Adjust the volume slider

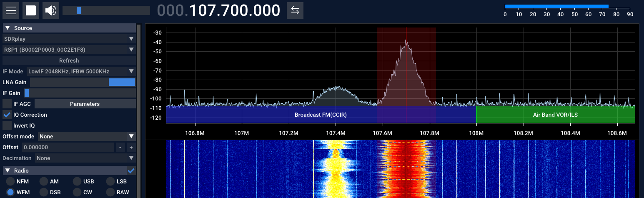106,10
